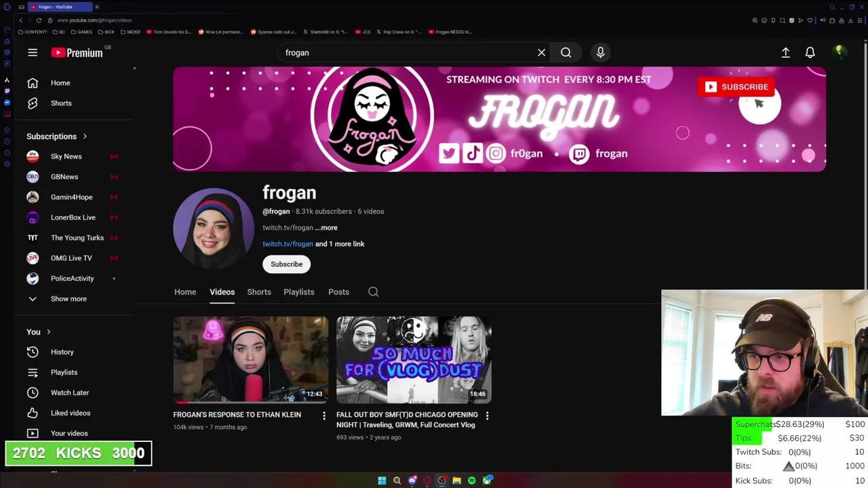This screenshot has height=488, width=868.
Task: Select the frogan - YouTube browser tab
Action: (x=60, y=7)
